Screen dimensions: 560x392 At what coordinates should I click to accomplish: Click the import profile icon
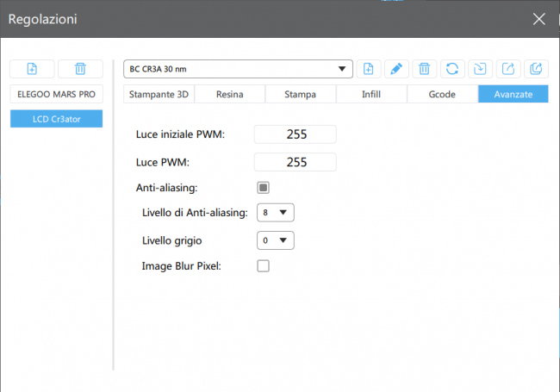(x=479, y=69)
